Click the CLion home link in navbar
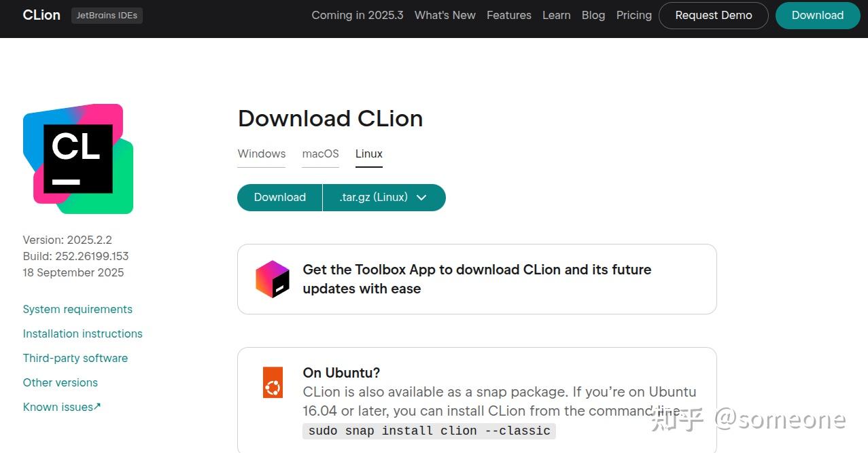The width and height of the screenshot is (868, 453). (x=41, y=15)
